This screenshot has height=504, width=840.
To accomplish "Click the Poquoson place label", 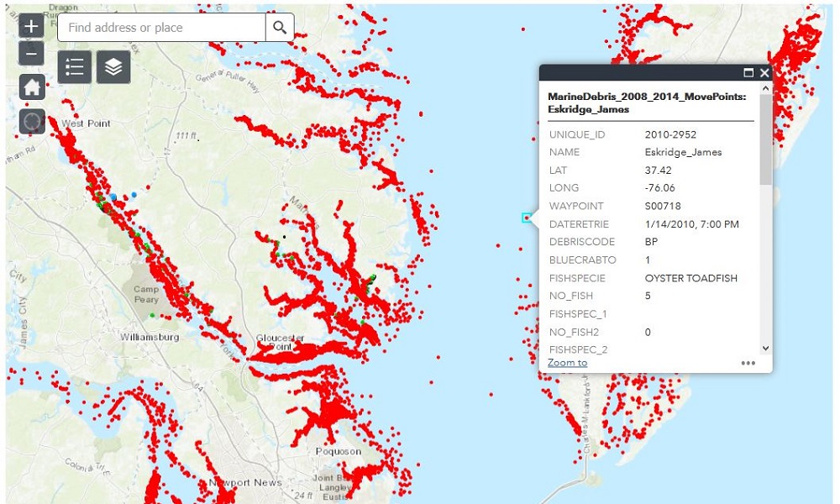I will pos(339,451).
